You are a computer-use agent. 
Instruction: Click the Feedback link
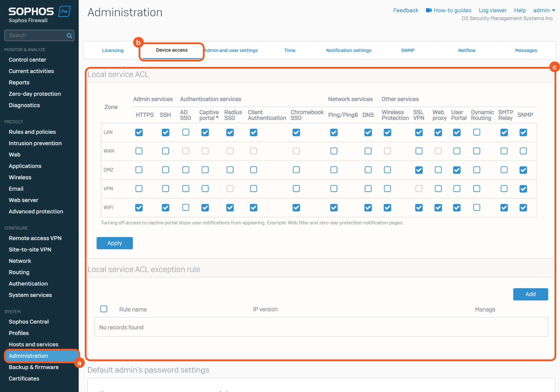pos(406,10)
